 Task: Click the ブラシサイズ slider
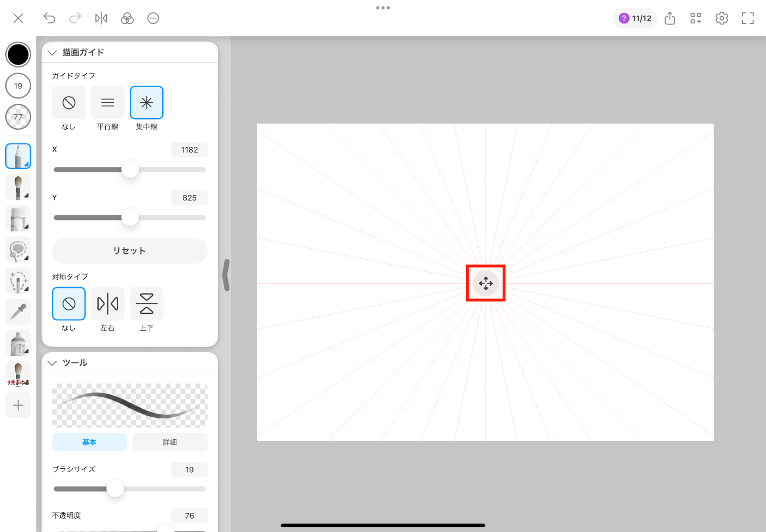click(130, 488)
